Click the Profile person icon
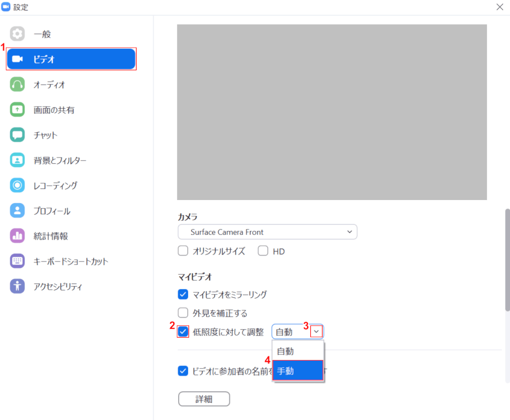 [17, 211]
